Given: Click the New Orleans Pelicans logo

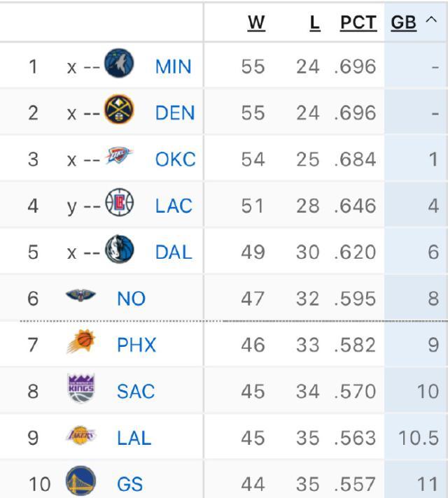Looking at the screenshot, I should point(80,297).
